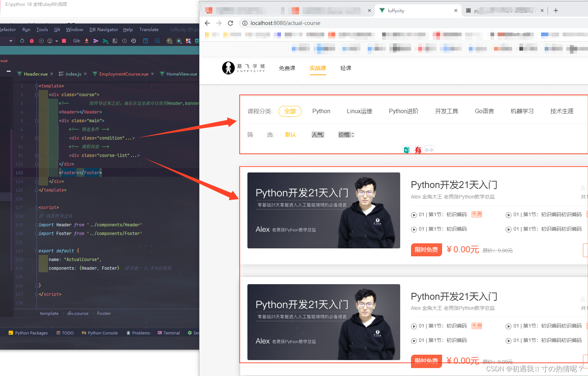This screenshot has width=588, height=376.
Task: Click the Footer breadcrumb in editor
Action: pos(104,313)
